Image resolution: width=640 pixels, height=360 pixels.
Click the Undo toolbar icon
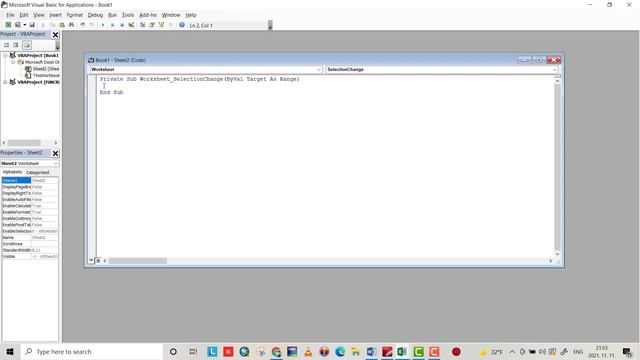click(82, 25)
